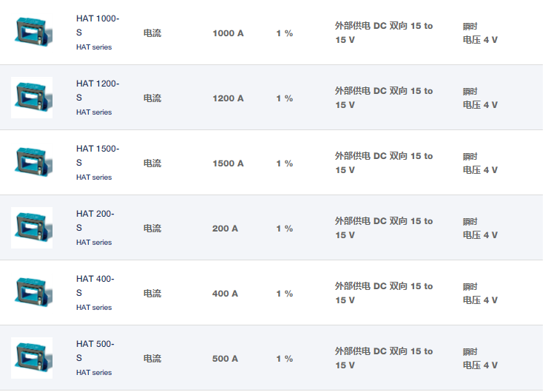Click the 1000 A current rating cell
Screen dimensions: 548x392
[x=228, y=33]
